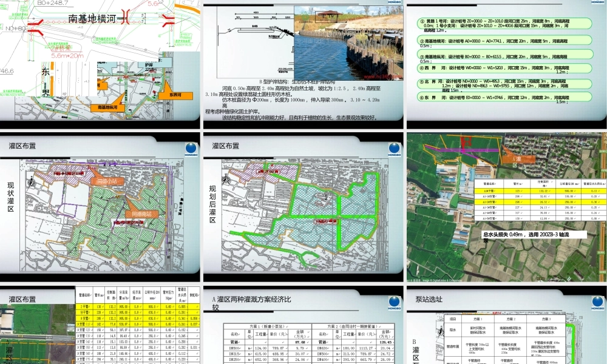The height and width of the screenshot is (364, 607).
Task: Click the 总水头损失 0.49m text box
Action: [534, 235]
